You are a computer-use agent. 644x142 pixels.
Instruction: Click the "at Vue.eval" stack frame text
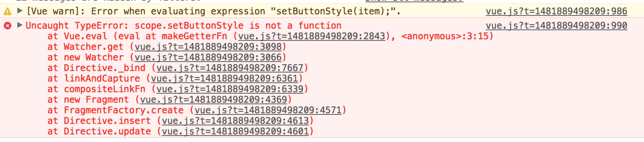click(77, 36)
